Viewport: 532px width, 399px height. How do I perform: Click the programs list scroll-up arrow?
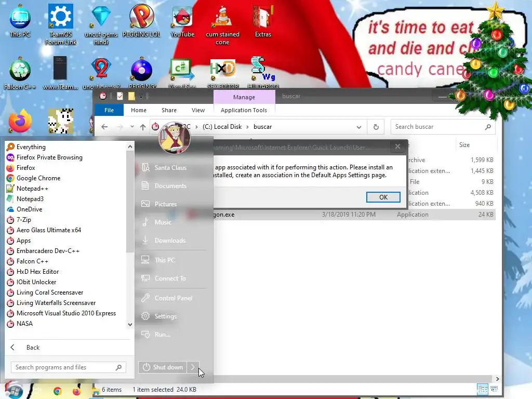130,147
